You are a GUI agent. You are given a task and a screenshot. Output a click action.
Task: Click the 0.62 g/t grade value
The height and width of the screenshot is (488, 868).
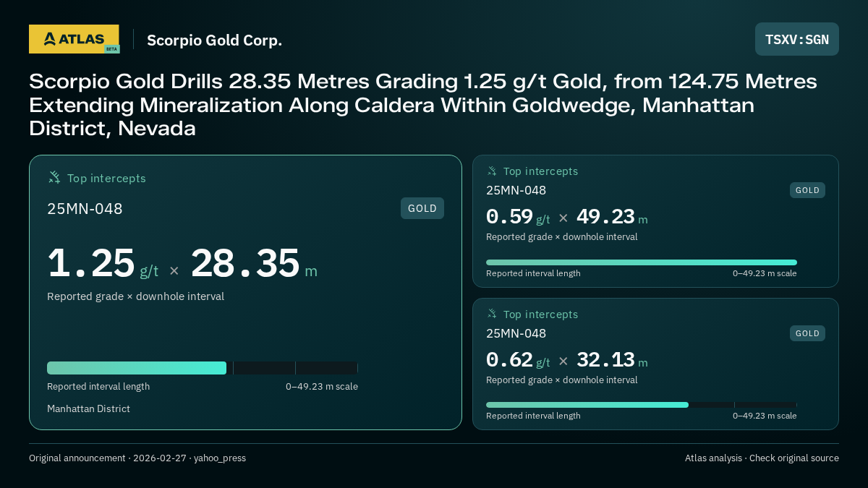pyautogui.click(x=518, y=359)
